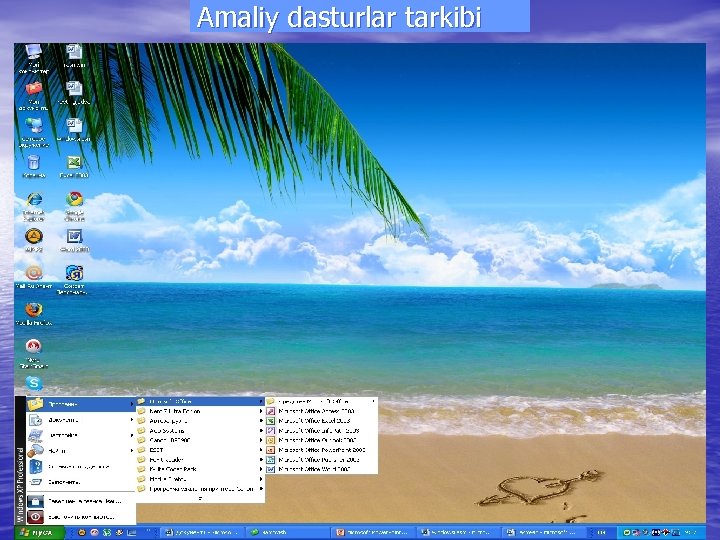
Task: Select the highlighted Microsoft Office programs folder
Action: click(201, 401)
